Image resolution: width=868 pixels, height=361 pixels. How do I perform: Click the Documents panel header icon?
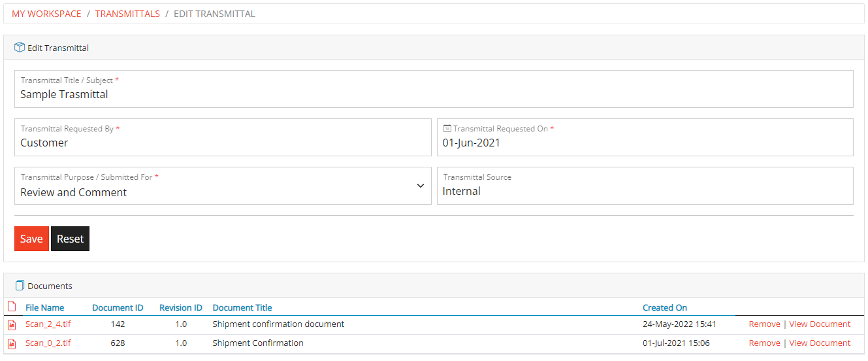20,286
